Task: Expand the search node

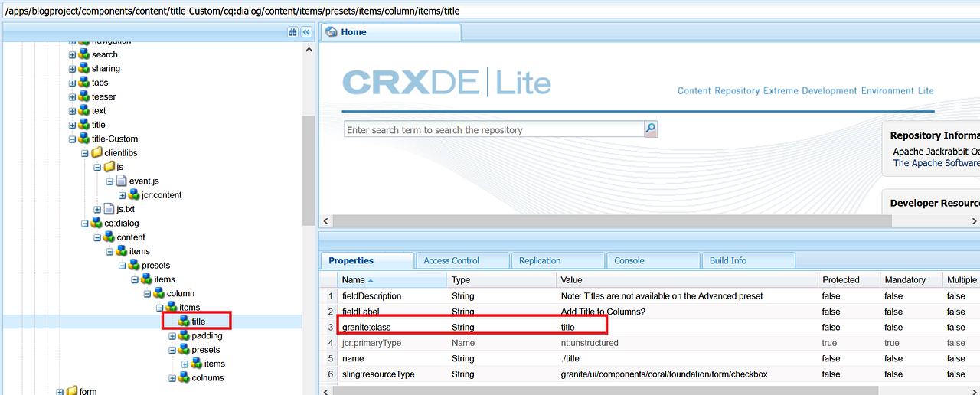Action: pos(72,54)
